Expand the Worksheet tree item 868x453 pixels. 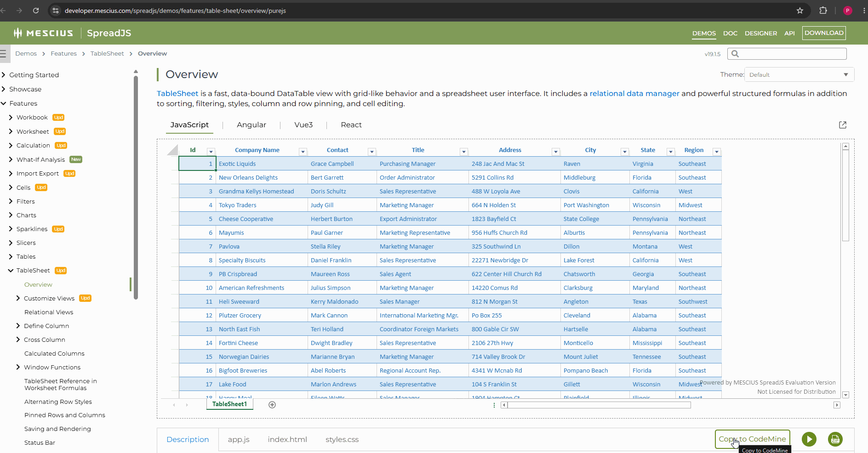11,131
